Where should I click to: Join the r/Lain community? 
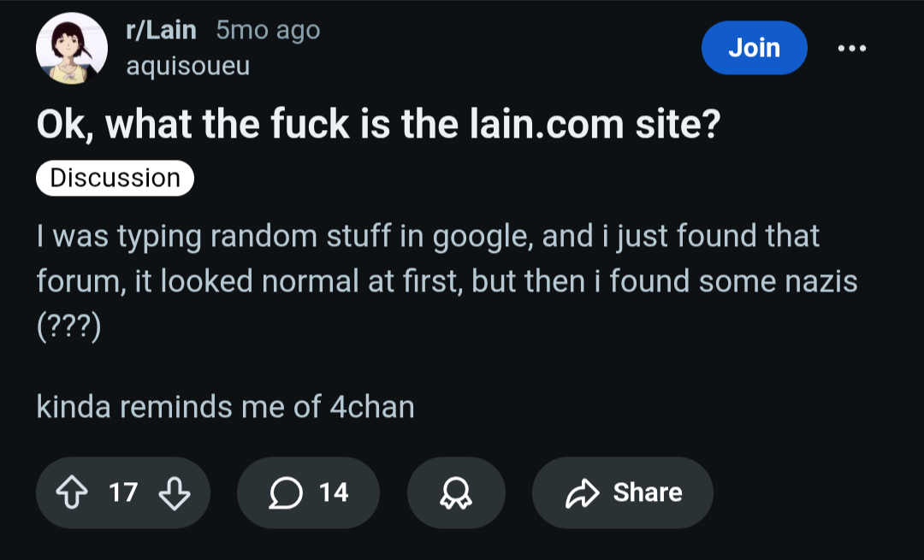pyautogui.click(x=754, y=48)
